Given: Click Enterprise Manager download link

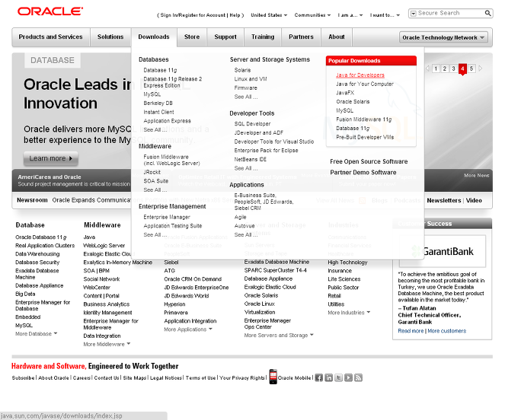Looking at the screenshot, I should click(x=167, y=218).
